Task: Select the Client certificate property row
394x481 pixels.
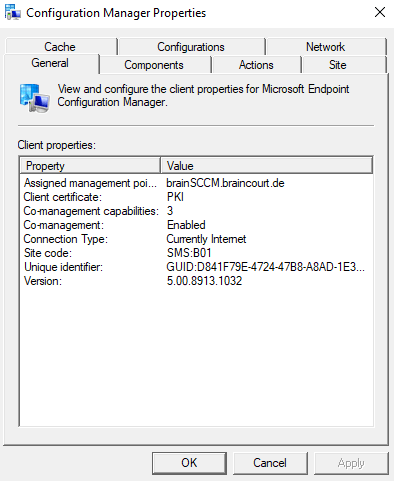Action: [x=196, y=197]
